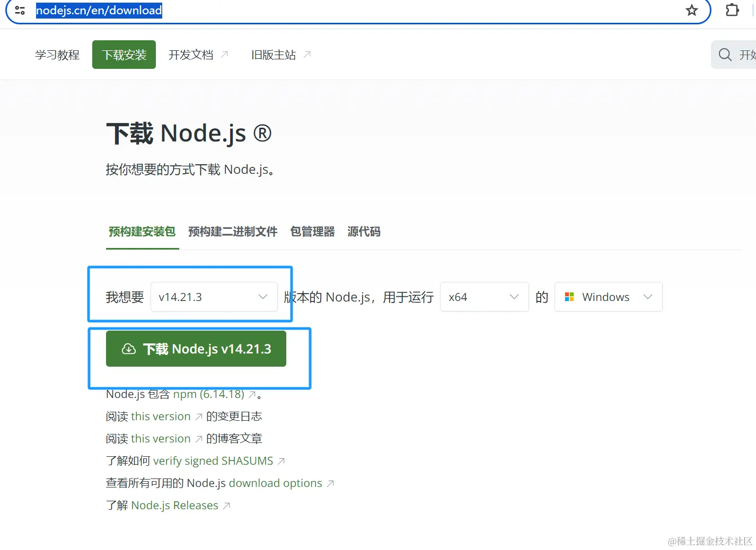This screenshot has width=756, height=550.
Task: Expand the Windows platform dropdown
Action: [609, 297]
